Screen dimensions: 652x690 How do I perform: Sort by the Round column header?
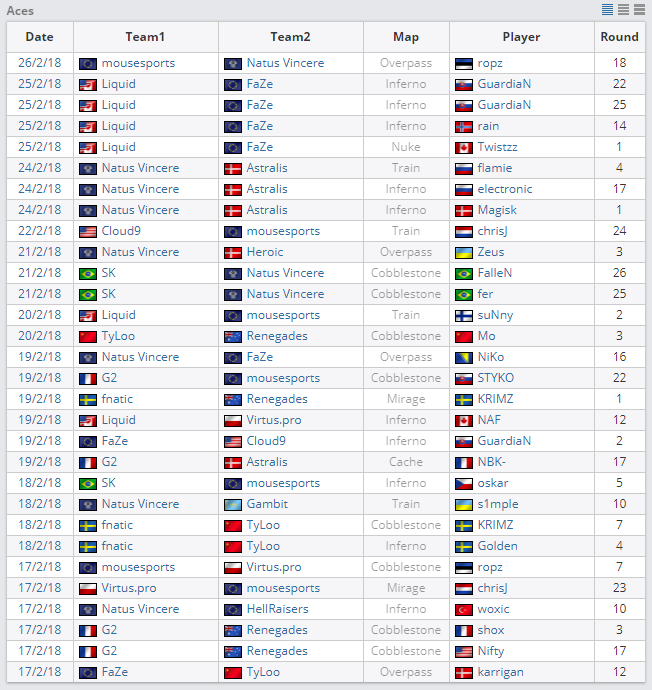619,37
